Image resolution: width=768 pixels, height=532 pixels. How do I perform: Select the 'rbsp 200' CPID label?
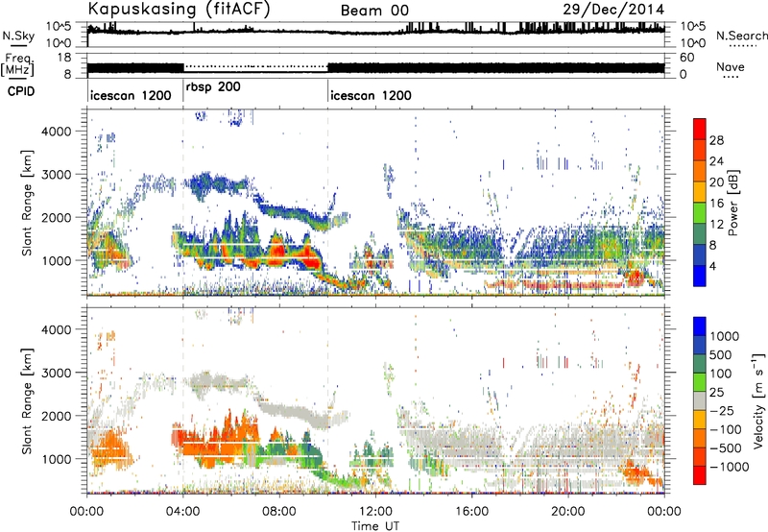(213, 87)
